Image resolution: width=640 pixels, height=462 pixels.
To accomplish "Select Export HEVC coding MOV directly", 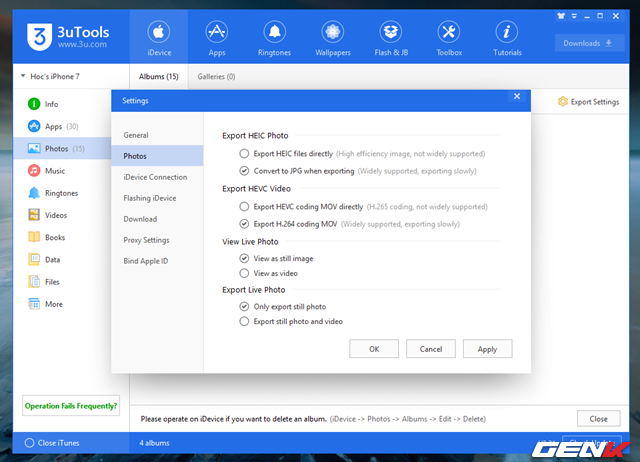I will [x=244, y=207].
